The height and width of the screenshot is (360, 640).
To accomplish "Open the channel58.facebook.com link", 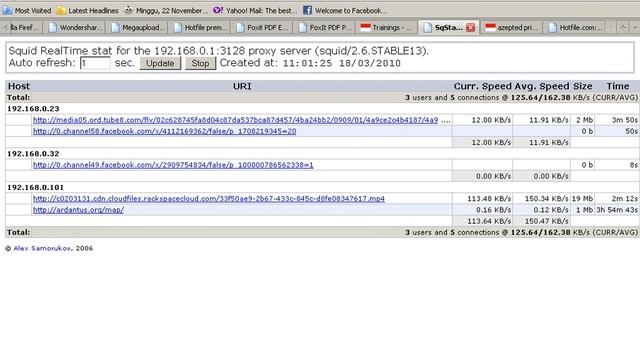I will [164, 131].
